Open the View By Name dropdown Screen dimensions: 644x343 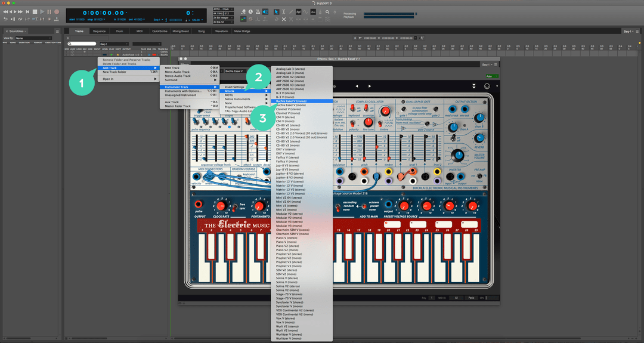pyautogui.click(x=33, y=38)
